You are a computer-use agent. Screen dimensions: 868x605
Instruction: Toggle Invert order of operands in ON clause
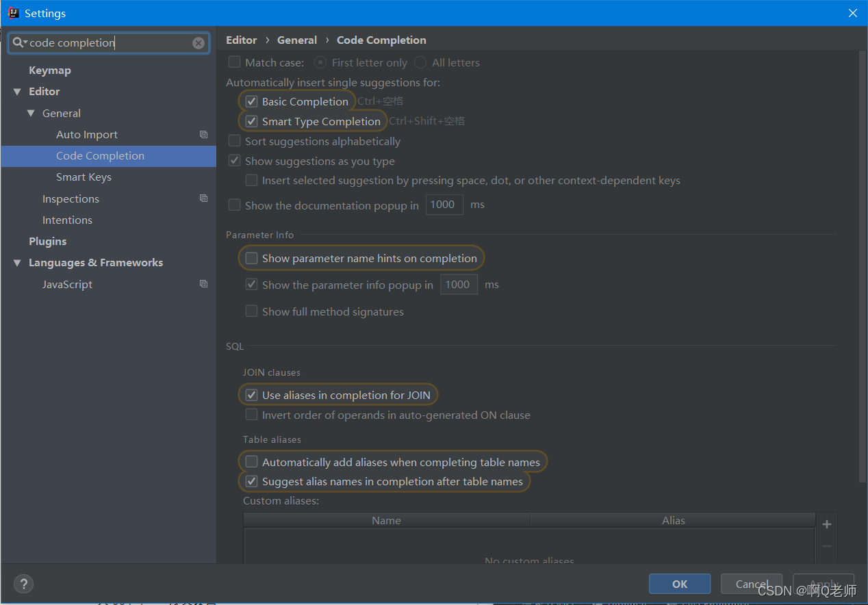click(251, 415)
